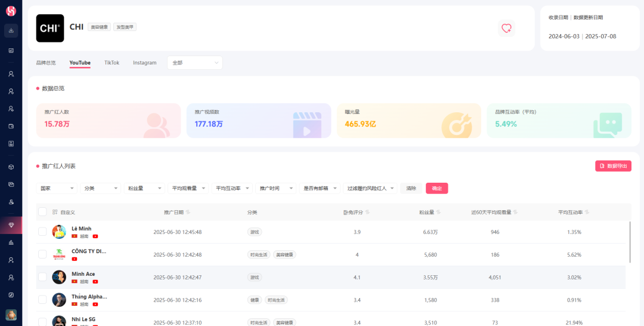Sort by 卧兔评分 column arrows
This screenshot has height=326, width=644.
367,212
